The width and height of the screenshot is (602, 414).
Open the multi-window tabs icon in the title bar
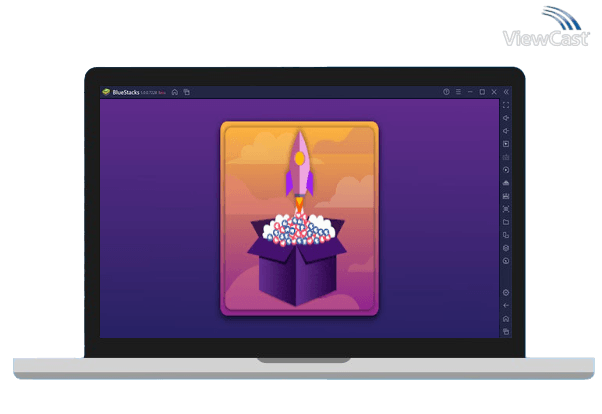pos(187,92)
